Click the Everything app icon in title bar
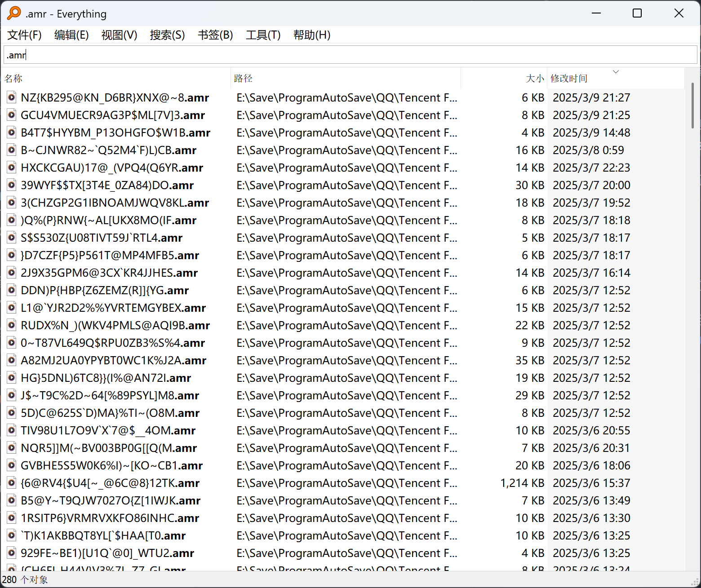Image resolution: width=701 pixels, height=588 pixels. coord(14,13)
